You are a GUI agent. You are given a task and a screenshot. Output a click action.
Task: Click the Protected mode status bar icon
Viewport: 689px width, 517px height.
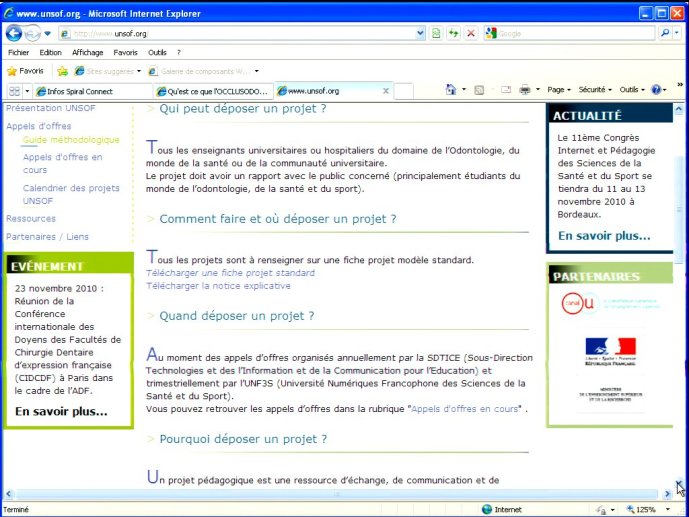[602, 510]
